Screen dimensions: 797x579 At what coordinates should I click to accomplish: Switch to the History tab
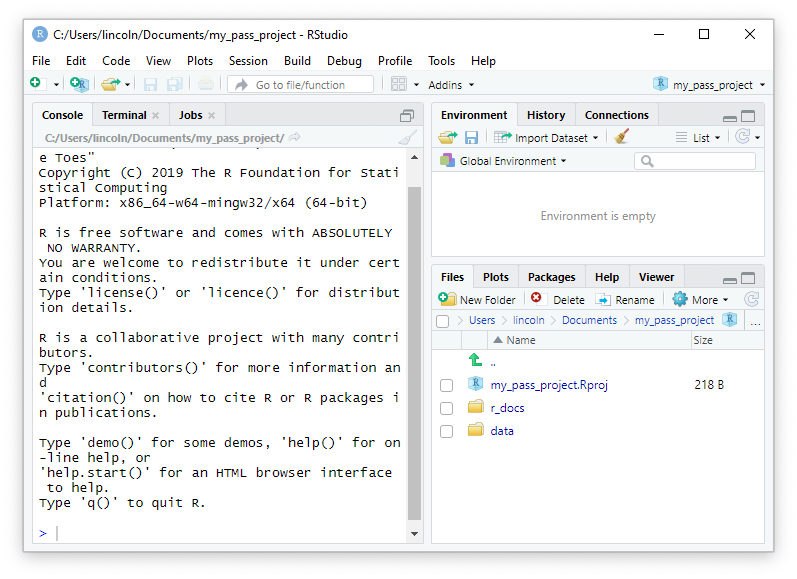pyautogui.click(x=546, y=115)
